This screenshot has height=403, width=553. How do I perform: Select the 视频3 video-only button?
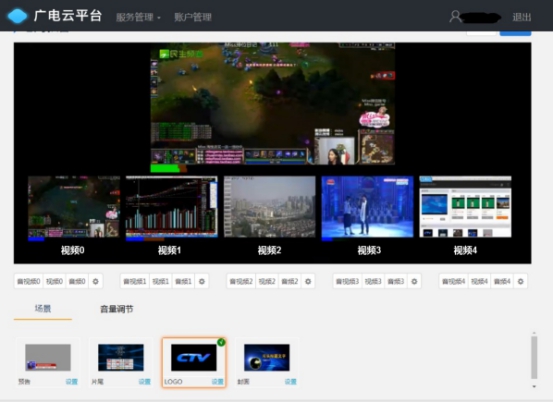coord(373,281)
